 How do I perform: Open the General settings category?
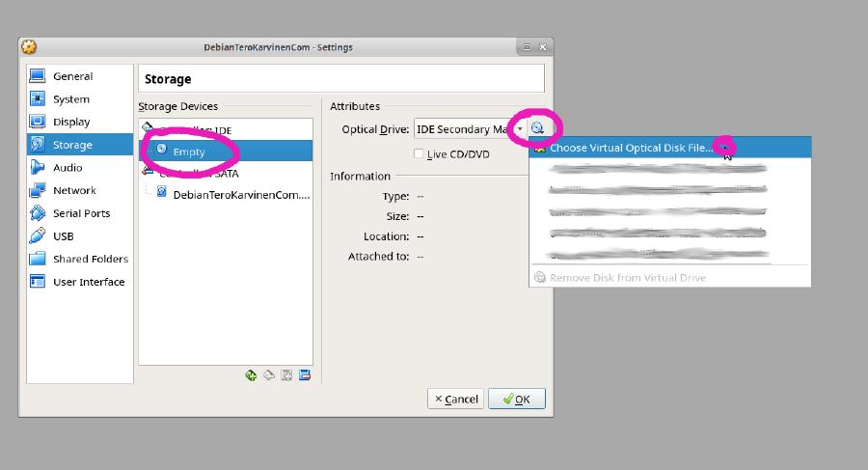[72, 76]
